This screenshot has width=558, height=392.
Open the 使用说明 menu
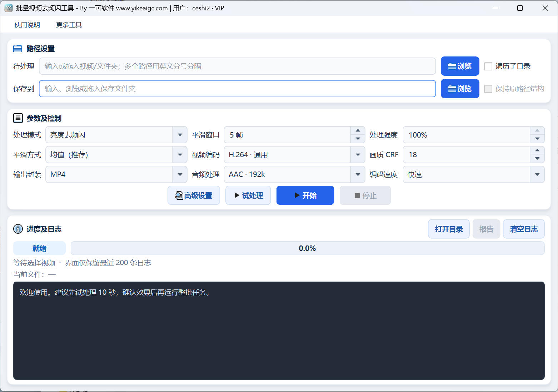coord(27,25)
